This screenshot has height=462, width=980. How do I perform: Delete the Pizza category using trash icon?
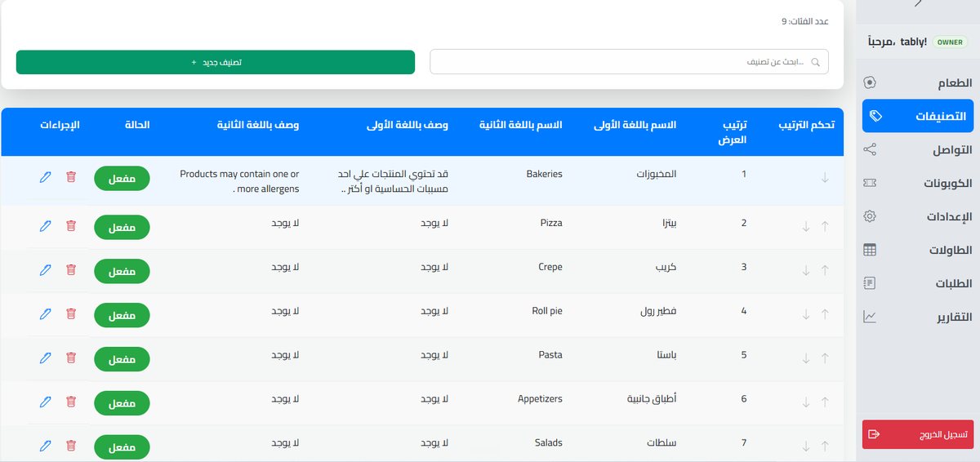tap(71, 226)
